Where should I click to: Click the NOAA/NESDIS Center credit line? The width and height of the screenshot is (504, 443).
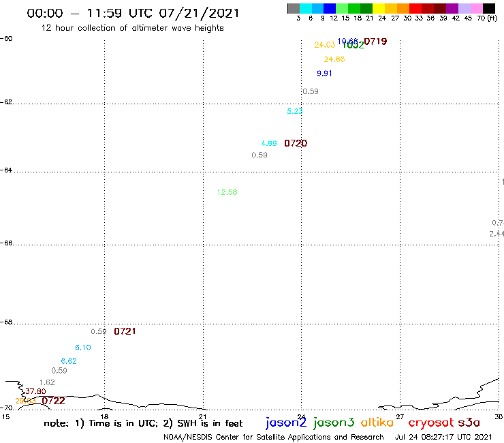[274, 438]
